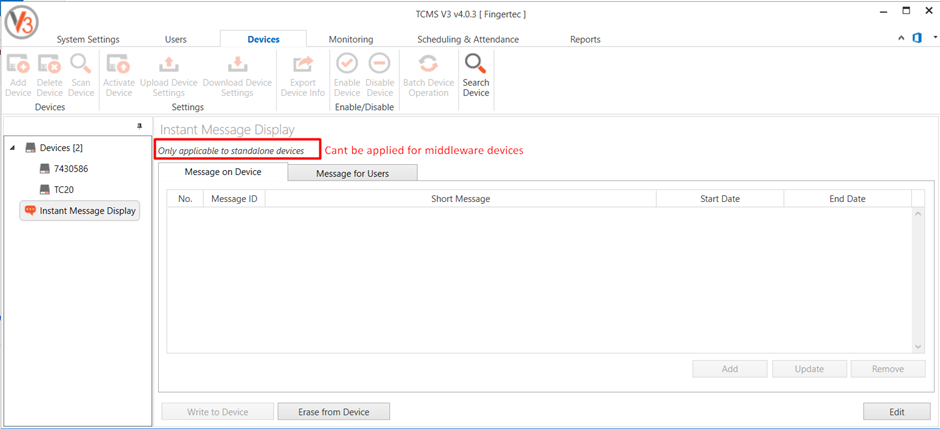Viewport: 940px width, 429px height.
Task: Click the Scan Device magnifier icon
Action: coord(81,66)
